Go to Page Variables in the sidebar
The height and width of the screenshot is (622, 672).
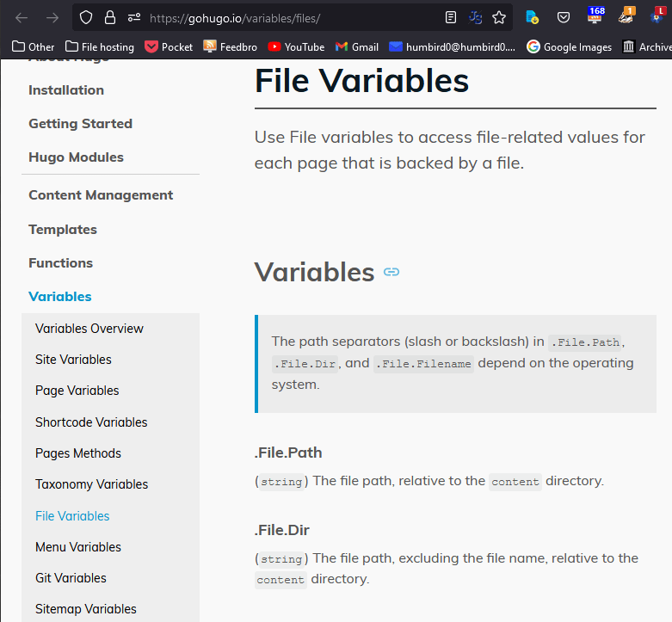click(x=77, y=391)
